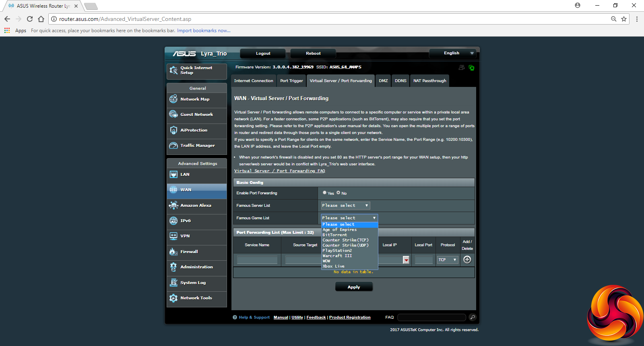
Task: Open the AiProtection shield icon
Action: tap(173, 130)
